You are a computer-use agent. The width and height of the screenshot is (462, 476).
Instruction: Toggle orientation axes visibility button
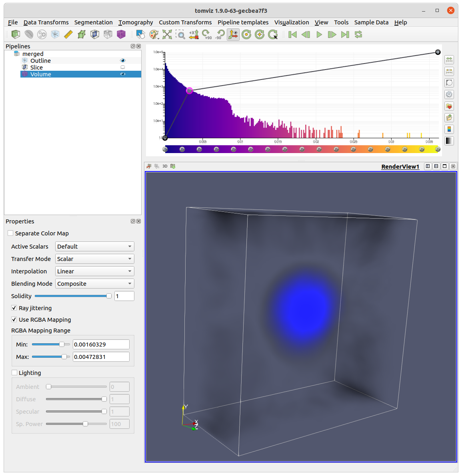233,34
